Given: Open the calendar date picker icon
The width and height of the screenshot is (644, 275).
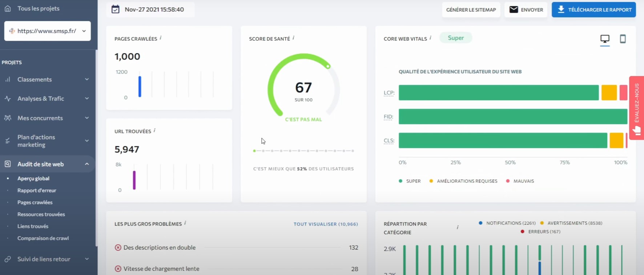Looking at the screenshot, I should 115,9.
